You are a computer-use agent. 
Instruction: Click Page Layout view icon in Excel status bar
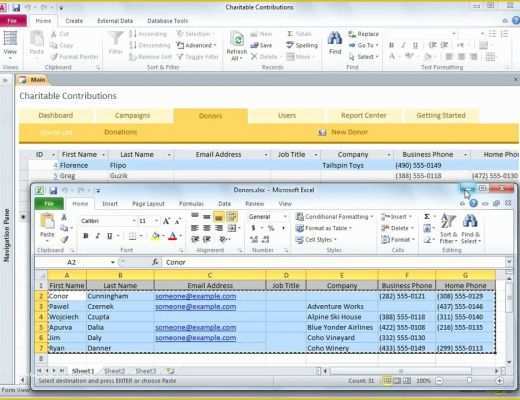click(397, 380)
